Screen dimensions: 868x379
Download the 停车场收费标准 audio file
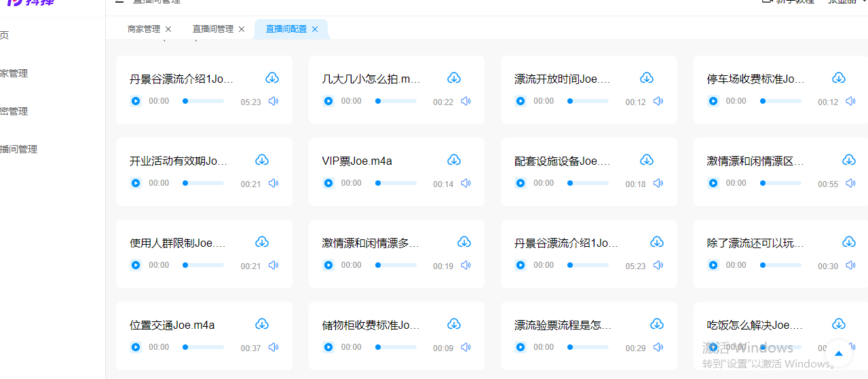pos(839,78)
